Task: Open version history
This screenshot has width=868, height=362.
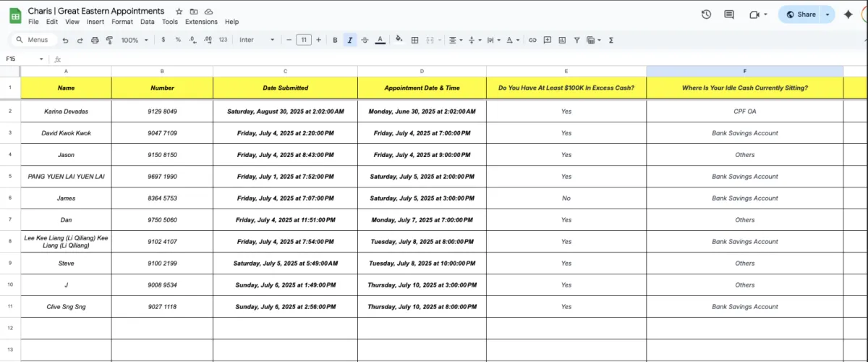Action: tap(707, 14)
